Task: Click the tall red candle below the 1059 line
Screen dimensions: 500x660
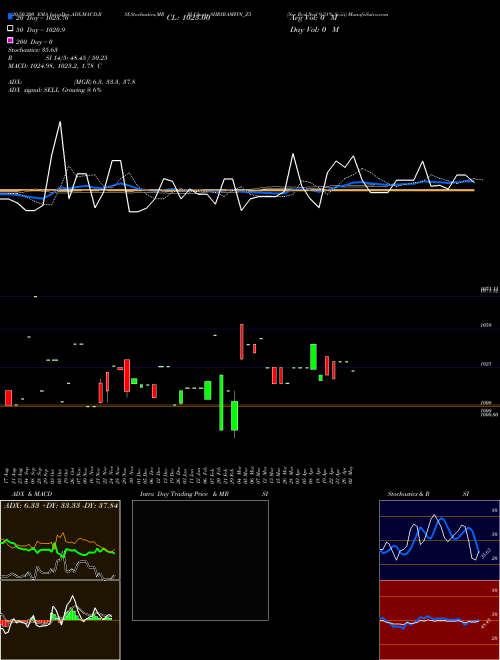Action: pyautogui.click(x=242, y=342)
